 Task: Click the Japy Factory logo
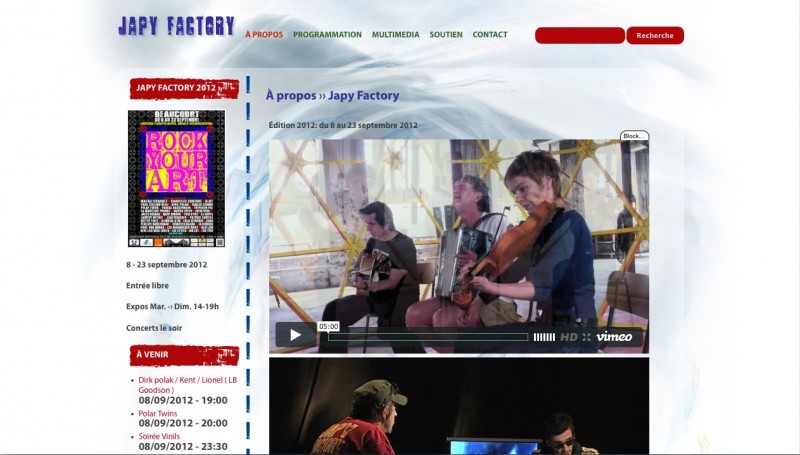176,27
